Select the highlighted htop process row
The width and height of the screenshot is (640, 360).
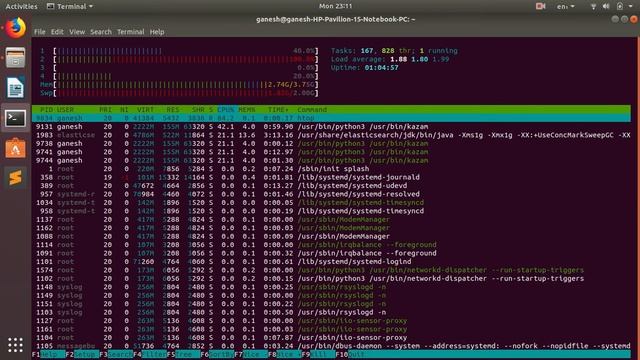click(331, 118)
